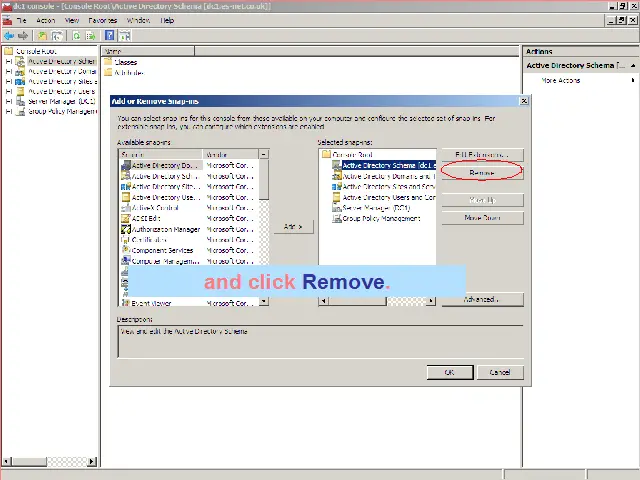Click Group Policy Management icon in console tree
640x480 pixels.
(20, 111)
